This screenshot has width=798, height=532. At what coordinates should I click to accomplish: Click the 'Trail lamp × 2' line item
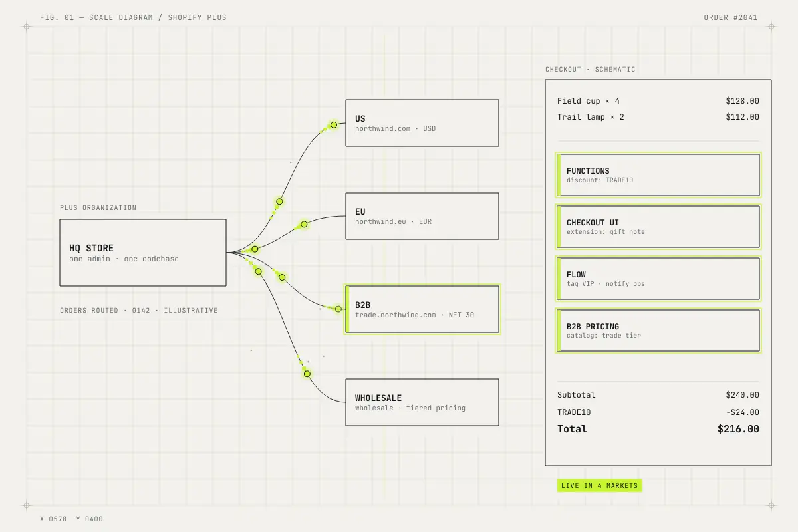(591, 117)
